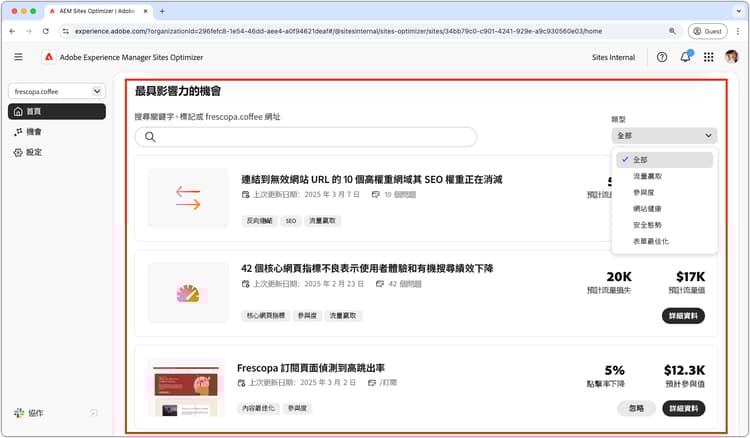Click the $12.3K estimated engagement value

(x=684, y=370)
